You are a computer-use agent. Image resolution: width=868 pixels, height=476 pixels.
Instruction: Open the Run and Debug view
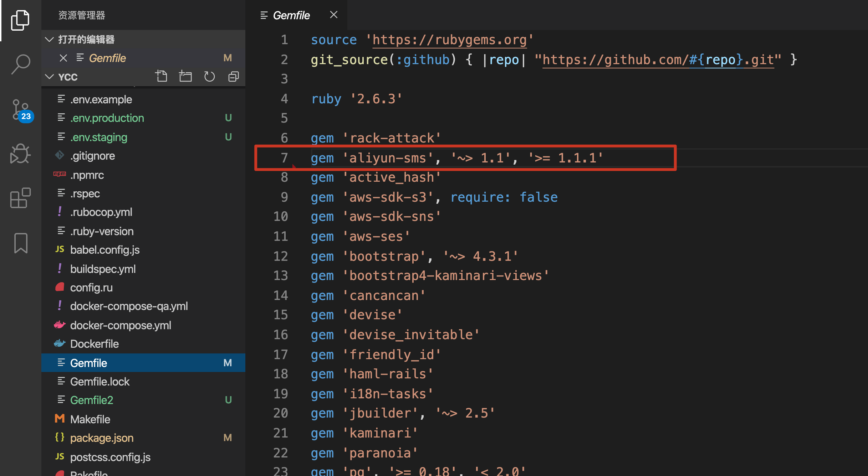21,154
